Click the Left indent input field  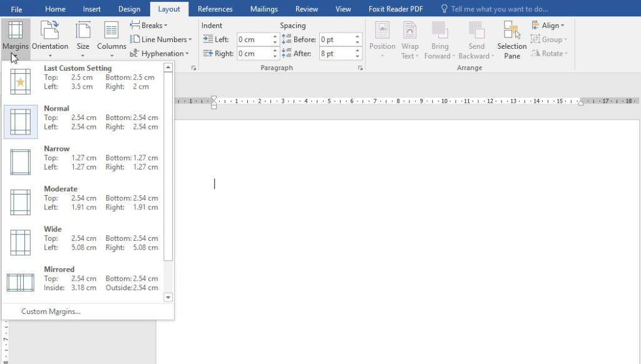point(254,39)
